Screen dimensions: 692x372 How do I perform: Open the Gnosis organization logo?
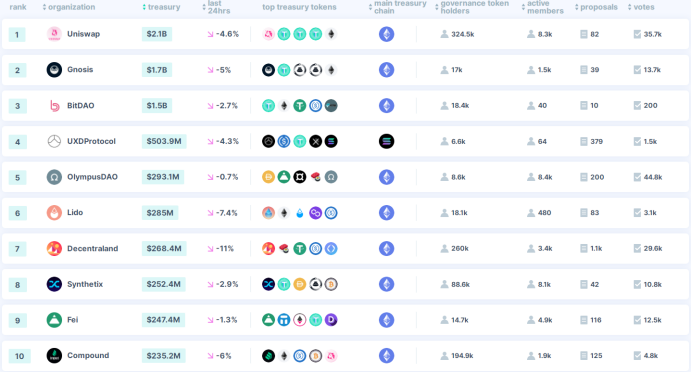54,70
